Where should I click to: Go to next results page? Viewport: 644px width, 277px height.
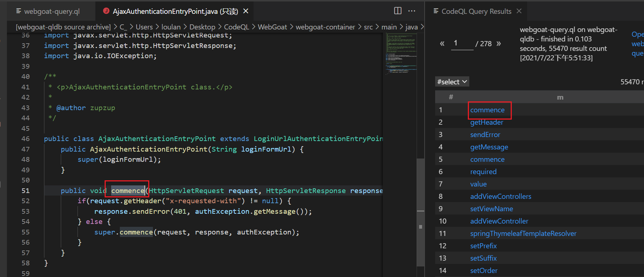[x=499, y=44]
